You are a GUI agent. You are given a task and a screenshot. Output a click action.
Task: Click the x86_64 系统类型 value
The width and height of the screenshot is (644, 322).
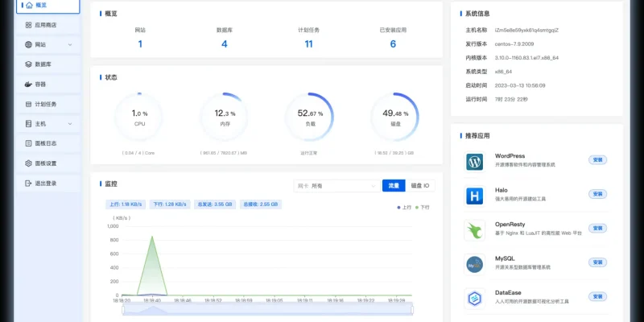coord(503,72)
